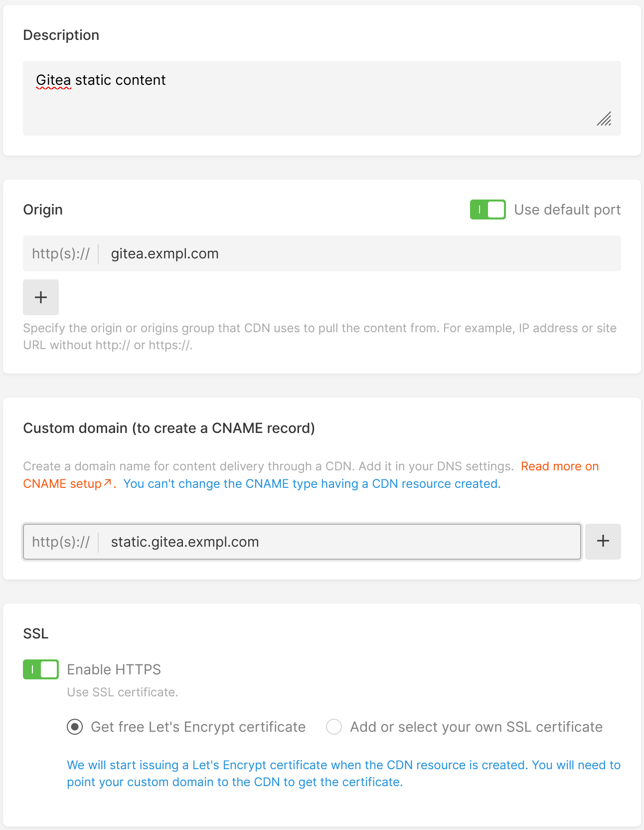Turn off the Enable HTTPS switch
The height and width of the screenshot is (830, 644).
(x=40, y=669)
